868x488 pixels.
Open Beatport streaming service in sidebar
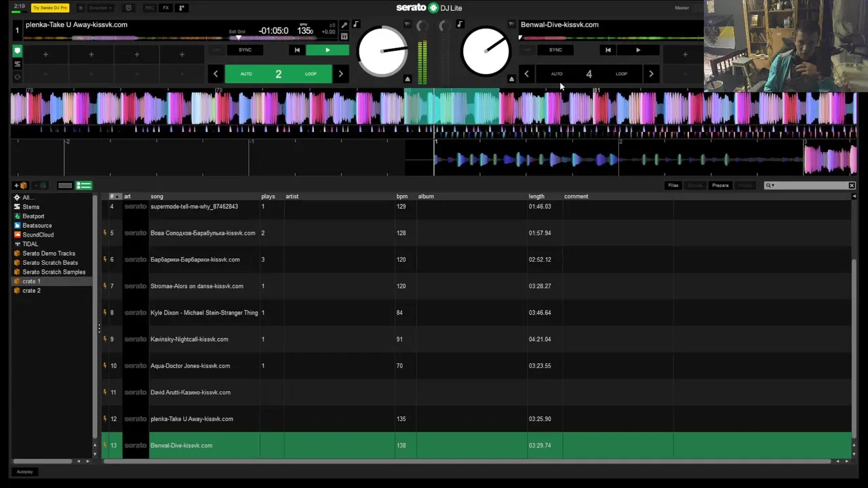click(33, 216)
